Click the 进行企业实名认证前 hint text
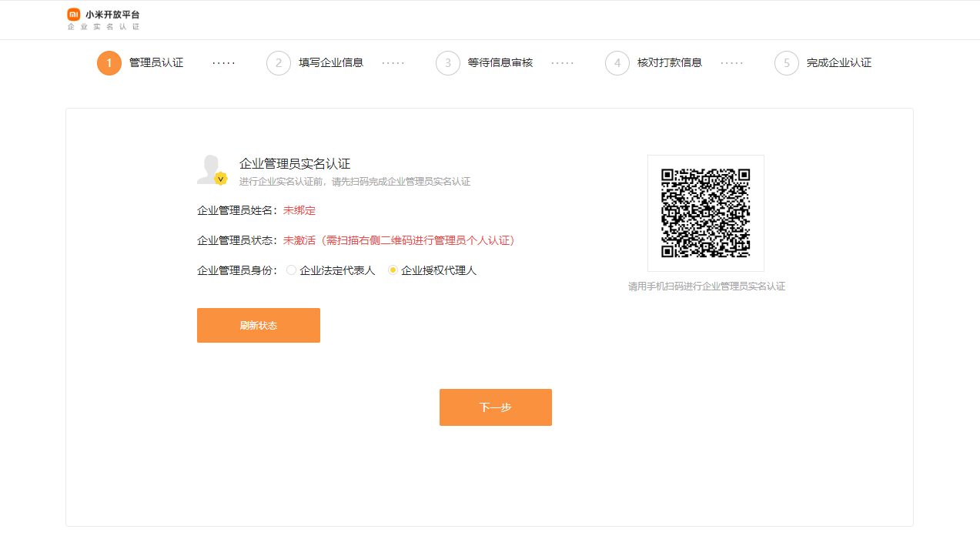Viewport: 980px width, 536px height. (355, 182)
